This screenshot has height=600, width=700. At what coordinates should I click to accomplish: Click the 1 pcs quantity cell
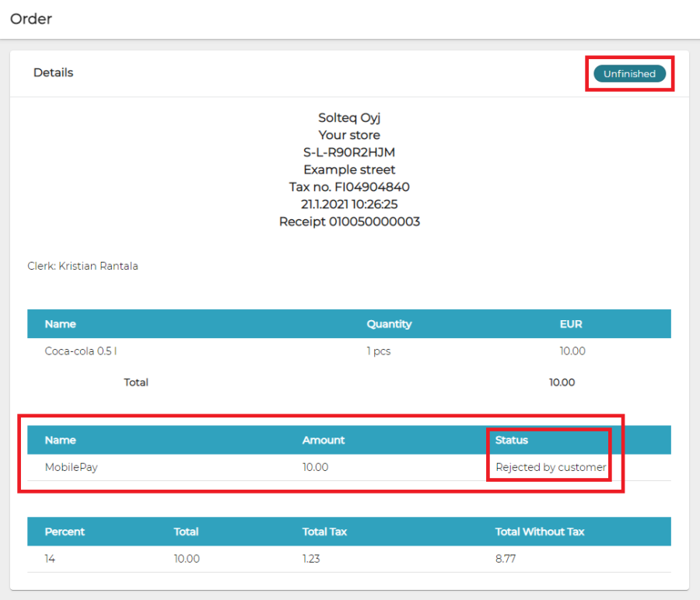click(379, 351)
